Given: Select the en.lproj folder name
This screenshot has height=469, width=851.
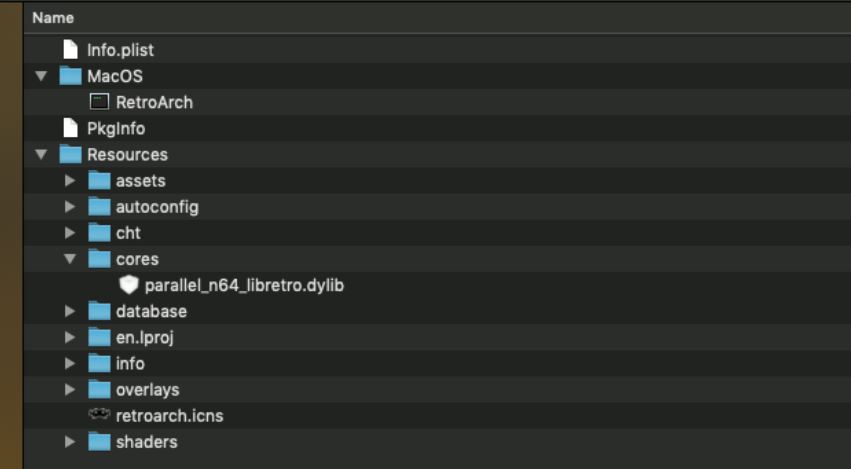Looking at the screenshot, I should (x=144, y=337).
